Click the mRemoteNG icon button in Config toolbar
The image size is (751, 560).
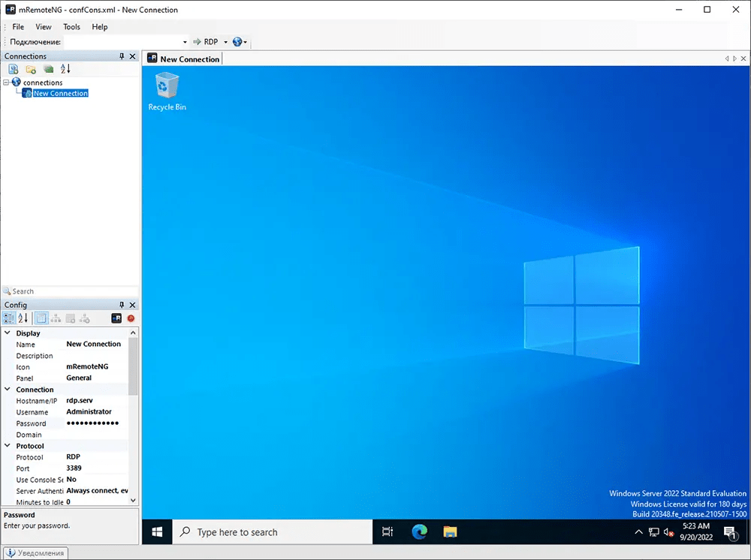pyautogui.click(x=116, y=318)
